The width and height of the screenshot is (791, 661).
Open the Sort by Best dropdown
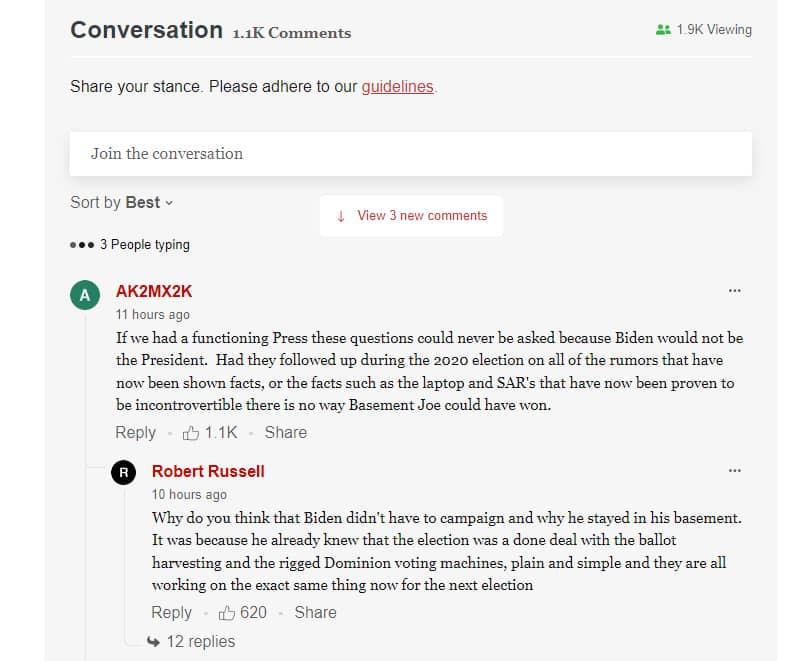click(122, 202)
